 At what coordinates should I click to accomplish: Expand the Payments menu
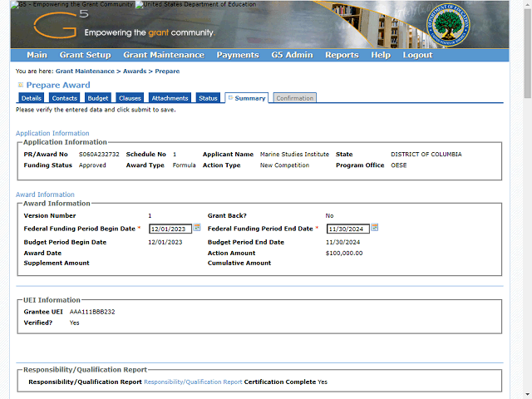[238, 55]
